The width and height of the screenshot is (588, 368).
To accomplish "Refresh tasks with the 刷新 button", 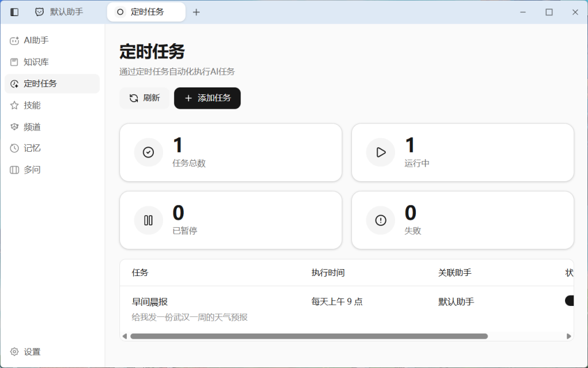I will point(144,98).
